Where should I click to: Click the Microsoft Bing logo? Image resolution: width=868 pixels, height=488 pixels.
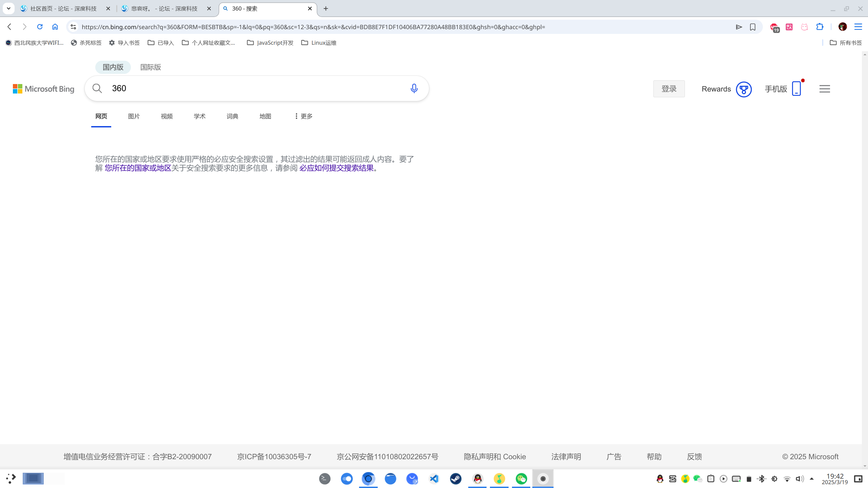point(43,89)
